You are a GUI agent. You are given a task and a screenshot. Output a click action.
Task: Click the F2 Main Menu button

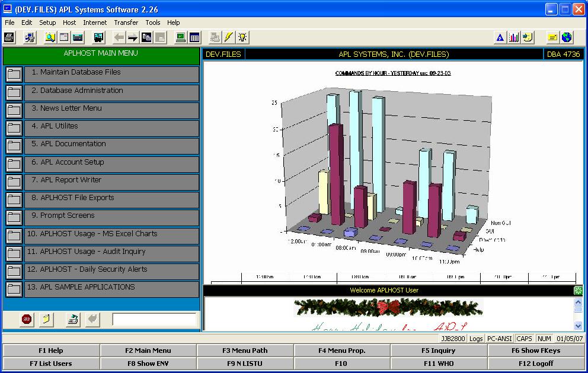(148, 351)
